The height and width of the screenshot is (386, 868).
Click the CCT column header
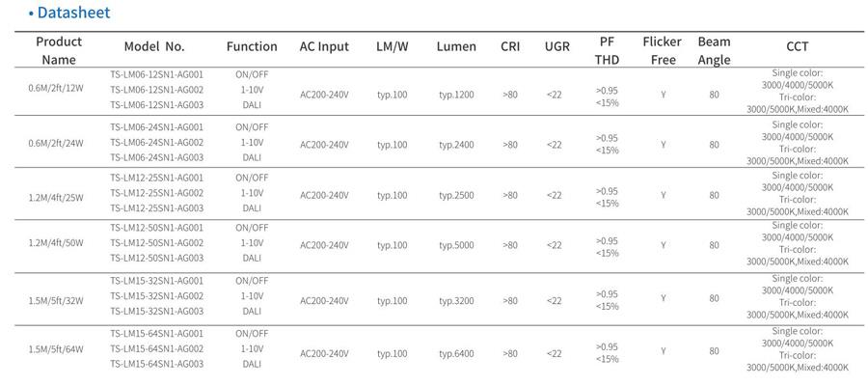798,46
